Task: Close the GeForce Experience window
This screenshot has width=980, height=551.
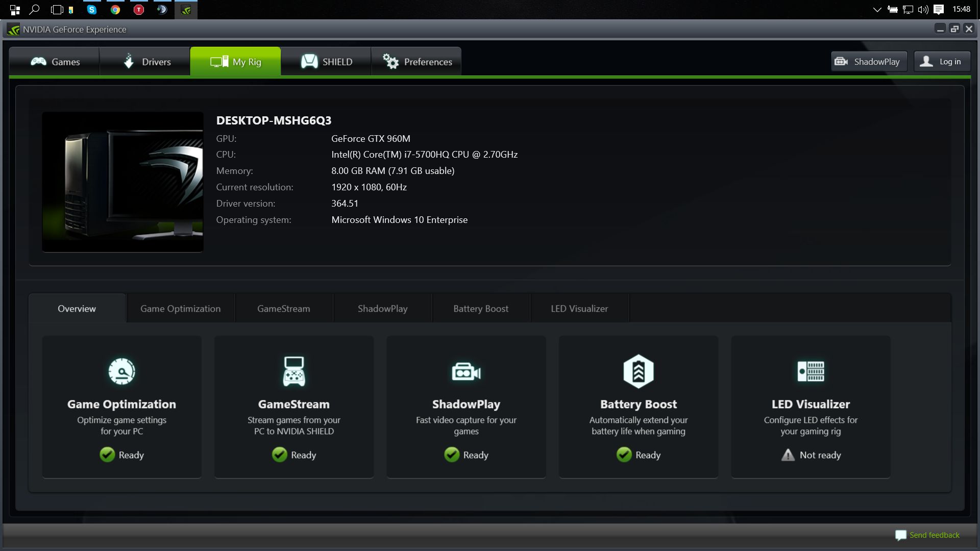Action: (969, 29)
